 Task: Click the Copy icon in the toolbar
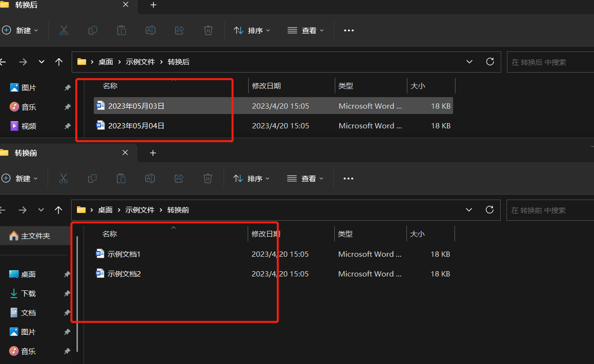click(x=92, y=30)
